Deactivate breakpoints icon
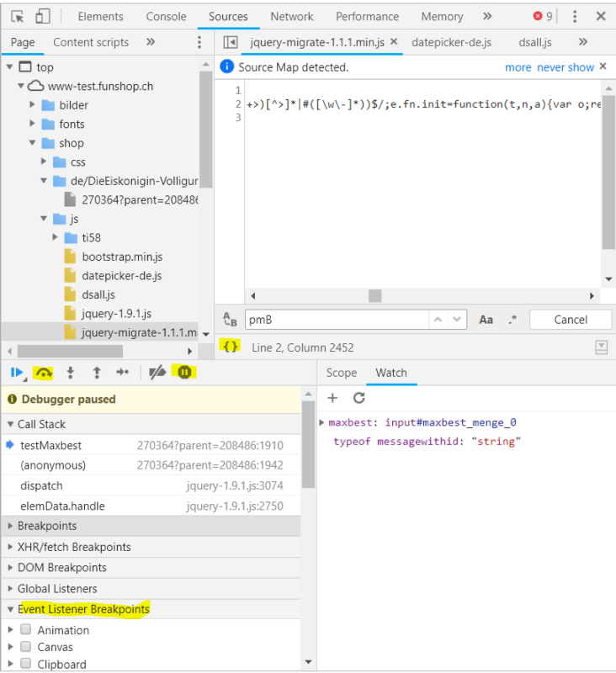 tap(157, 372)
